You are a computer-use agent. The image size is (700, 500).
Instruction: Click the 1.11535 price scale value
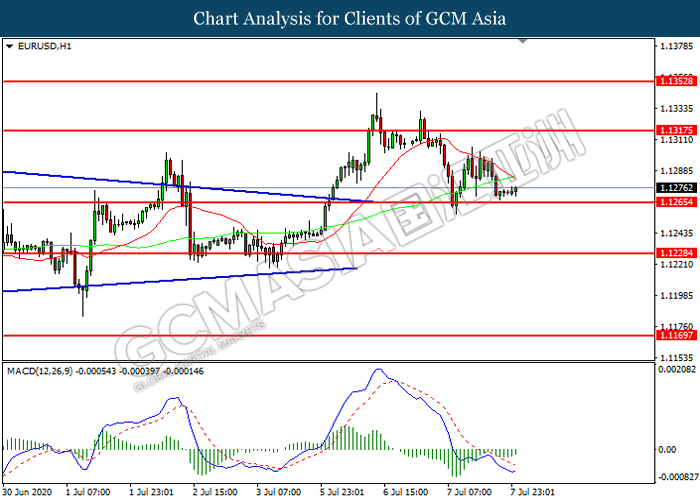click(x=677, y=358)
